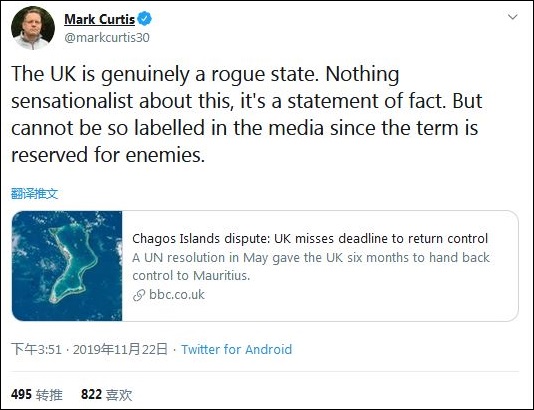
Task: Open the date 2019年11月22日
Action: (120, 349)
